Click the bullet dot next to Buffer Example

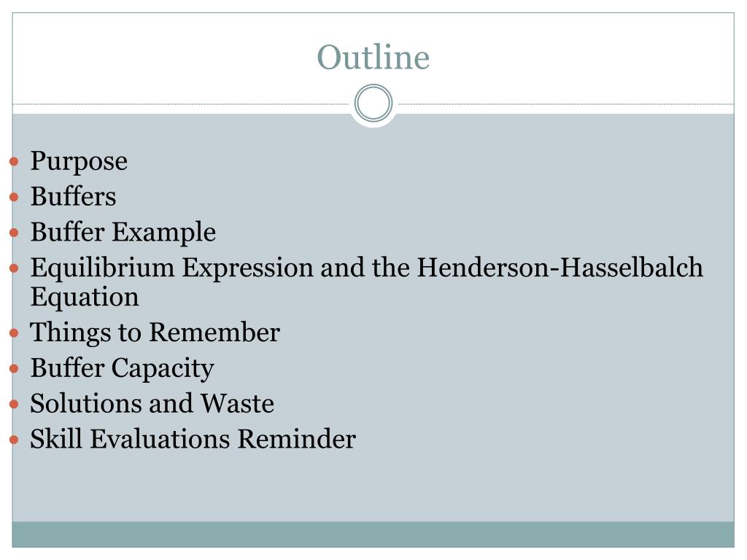tap(14, 233)
